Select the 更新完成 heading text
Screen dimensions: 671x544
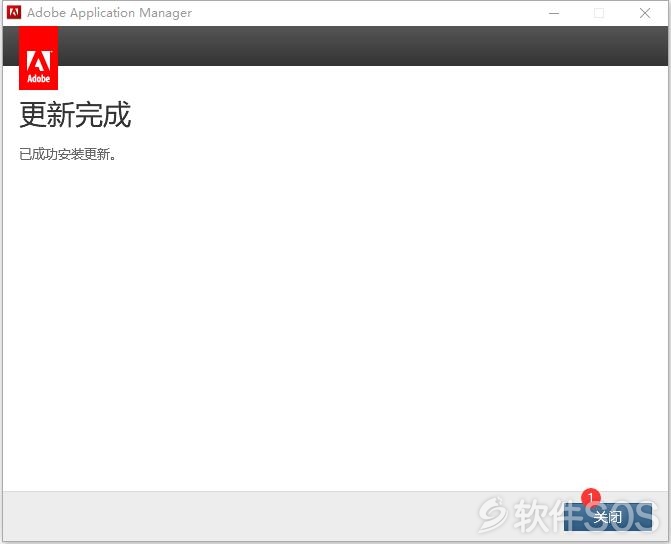75,115
